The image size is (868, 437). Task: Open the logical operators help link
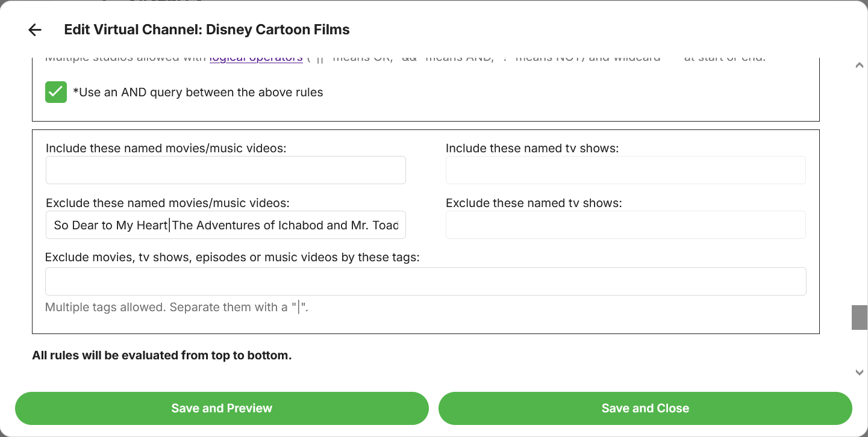[x=256, y=59]
